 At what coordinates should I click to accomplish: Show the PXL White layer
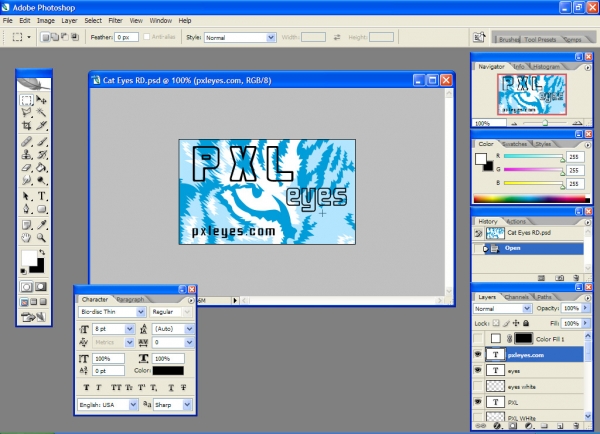click(478, 417)
